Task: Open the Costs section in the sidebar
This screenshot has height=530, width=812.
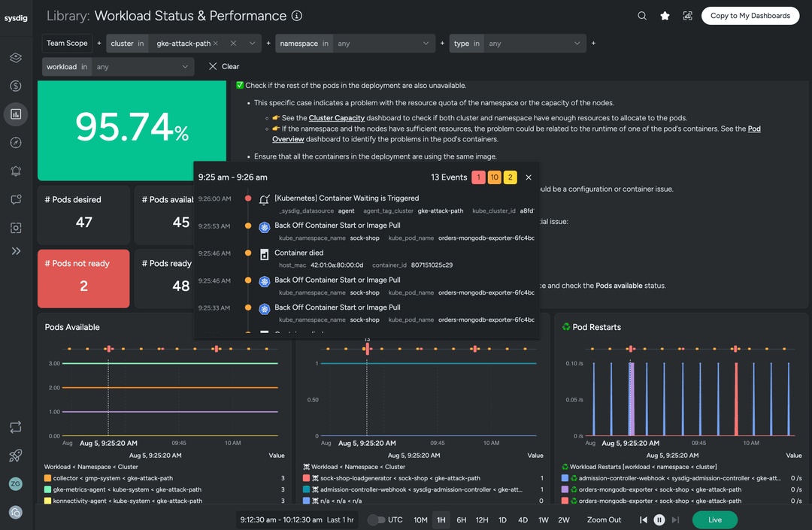Action: pos(16,86)
